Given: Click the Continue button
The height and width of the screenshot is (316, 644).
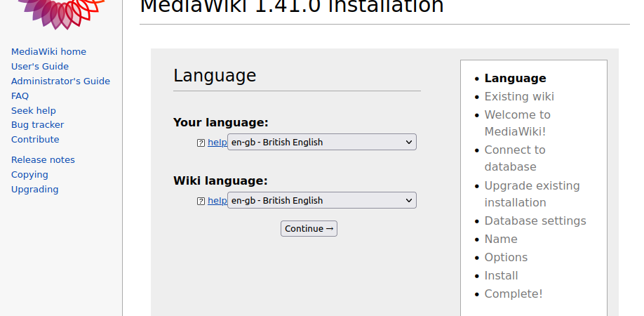Looking at the screenshot, I should tap(309, 228).
